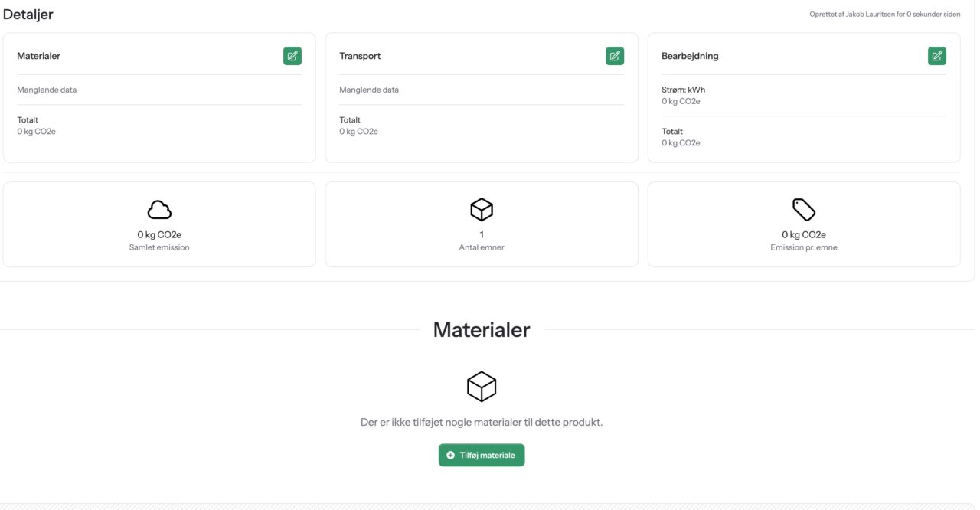Image resolution: width=980 pixels, height=510 pixels.
Task: Select the box icon above Antal emner
Action: click(482, 209)
